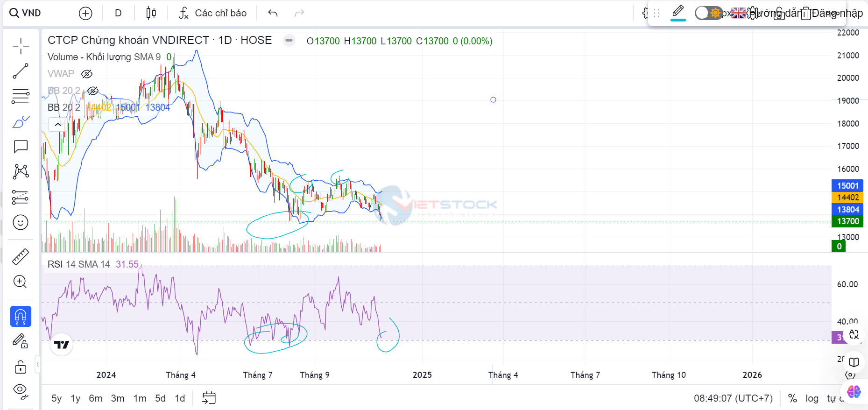
Task: Click the TradingView logo on chart
Action: point(62,345)
